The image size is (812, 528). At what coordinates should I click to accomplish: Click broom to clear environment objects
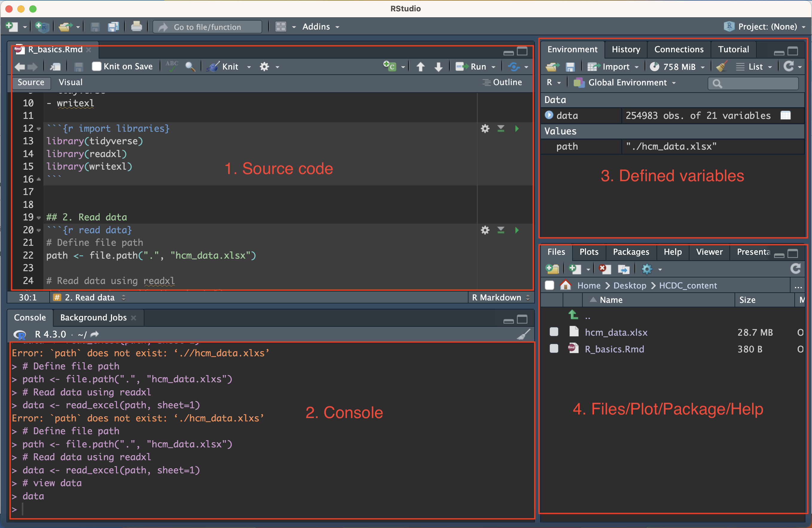[x=721, y=67]
